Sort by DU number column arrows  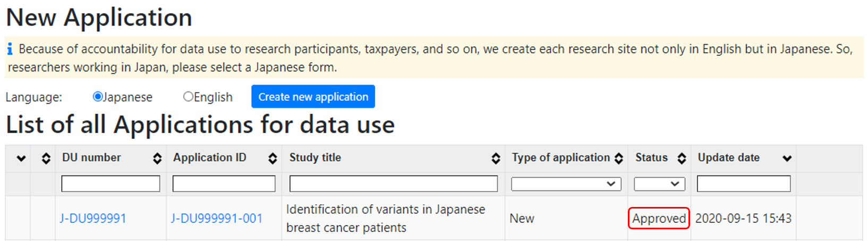pyautogui.click(x=157, y=158)
